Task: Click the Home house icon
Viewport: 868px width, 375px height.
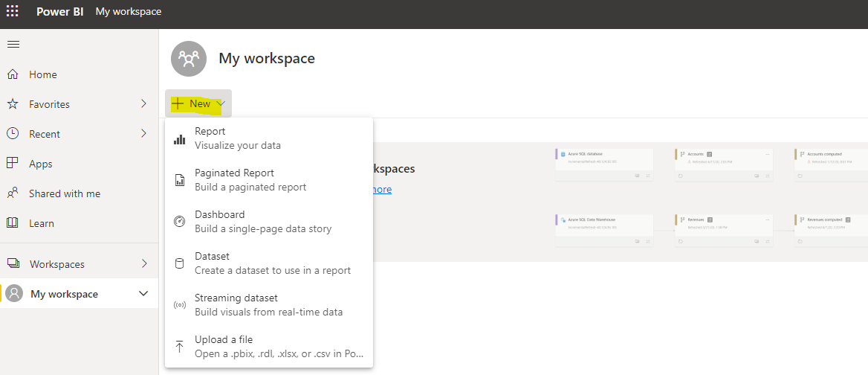Action: (x=13, y=74)
